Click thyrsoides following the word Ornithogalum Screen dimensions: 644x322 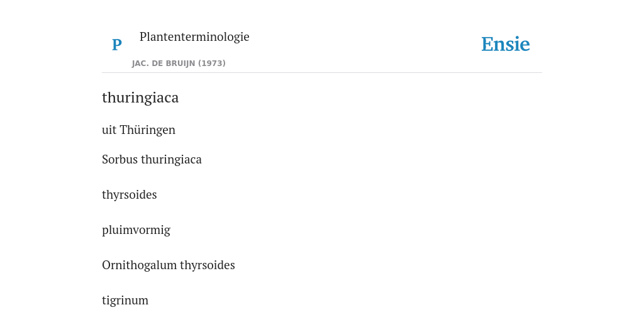tap(208, 265)
